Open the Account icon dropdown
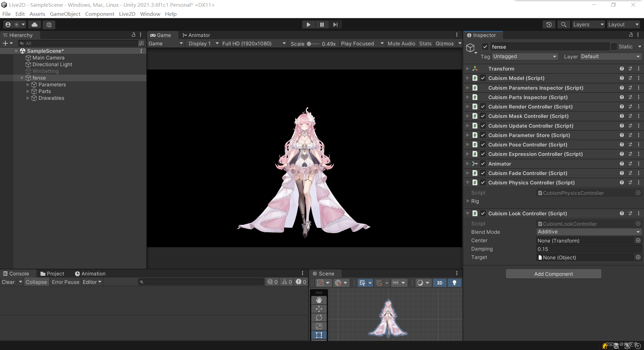Screen dimensions: 644x350 [x=15, y=25]
